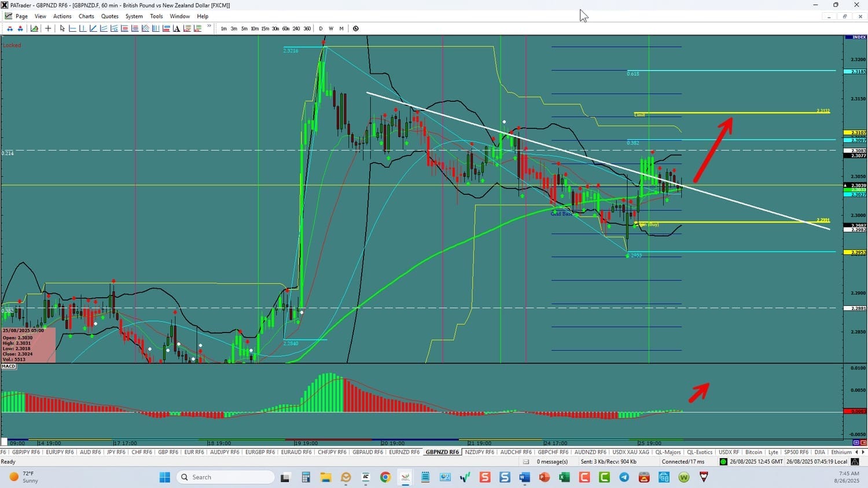Switch to the GBPJPY RF6 tab

tap(26, 452)
